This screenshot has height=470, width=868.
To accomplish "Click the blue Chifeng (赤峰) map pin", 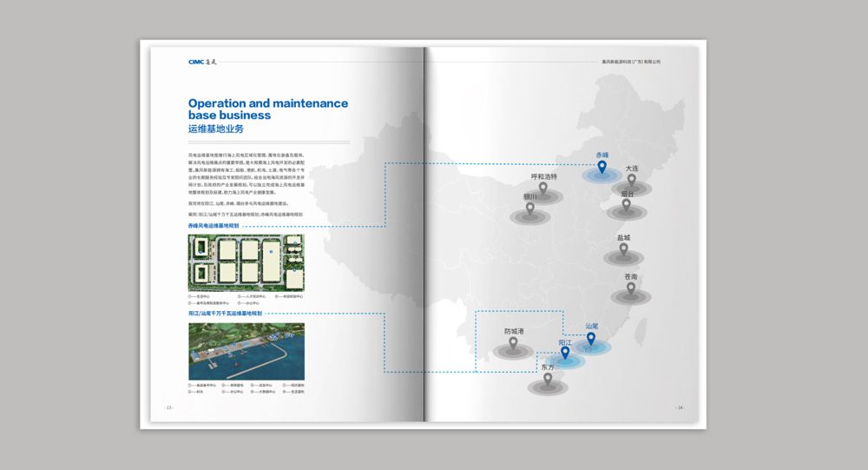I will 602,168.
